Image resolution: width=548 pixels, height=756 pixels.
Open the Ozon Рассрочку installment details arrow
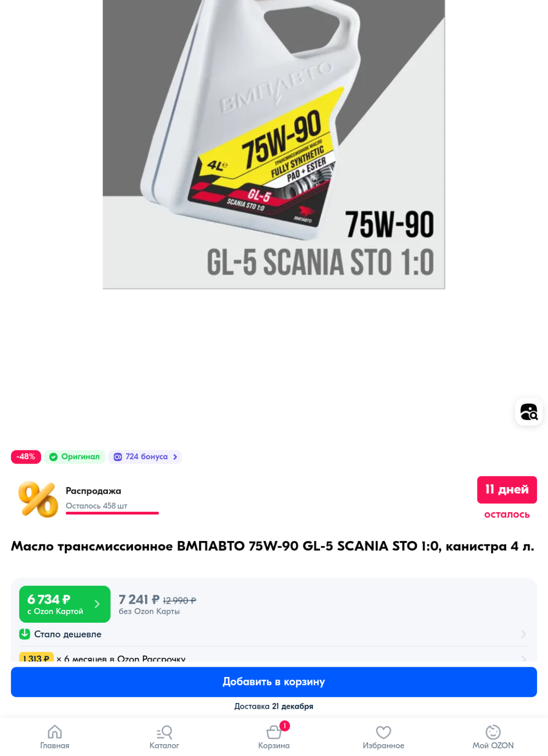click(523, 659)
